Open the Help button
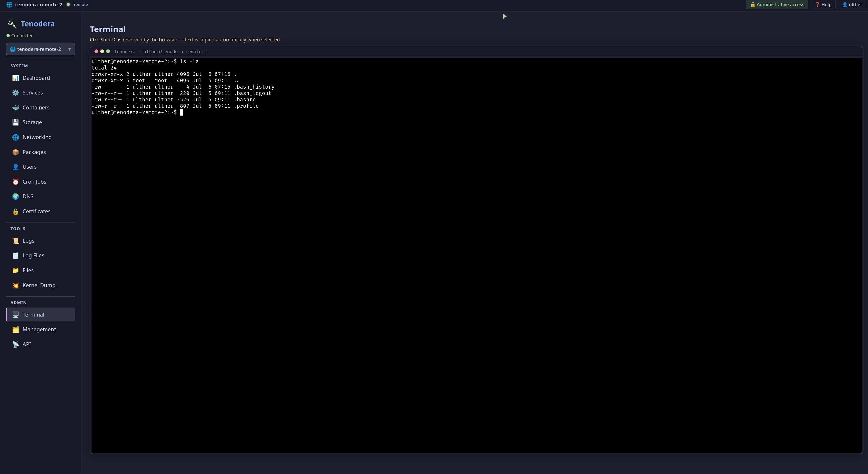The height and width of the screenshot is (474, 868). point(823,4)
